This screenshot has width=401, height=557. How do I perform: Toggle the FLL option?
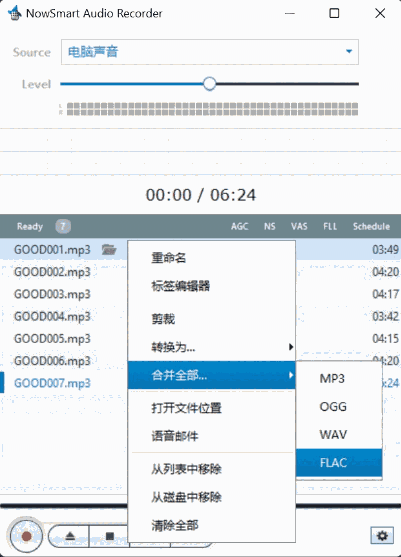330,226
